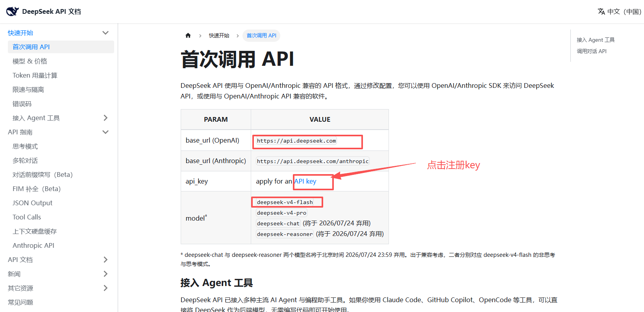Expand the 新闻 sidebar chevron
Viewport: 644px width, 312px height.
point(105,274)
